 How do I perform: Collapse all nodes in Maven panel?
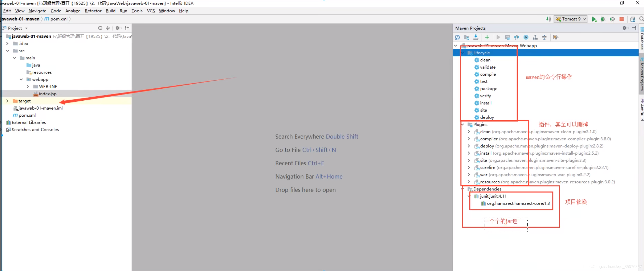[544, 37]
